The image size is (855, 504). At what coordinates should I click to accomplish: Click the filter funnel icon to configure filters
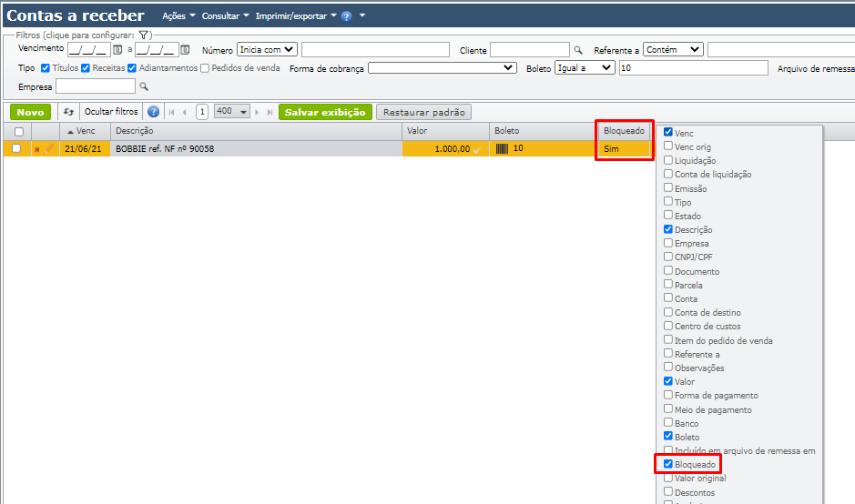(143, 35)
